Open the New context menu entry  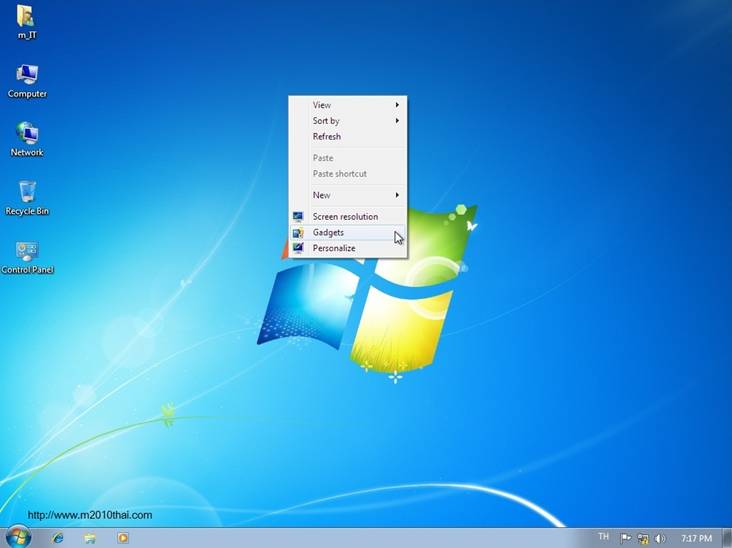tap(348, 195)
